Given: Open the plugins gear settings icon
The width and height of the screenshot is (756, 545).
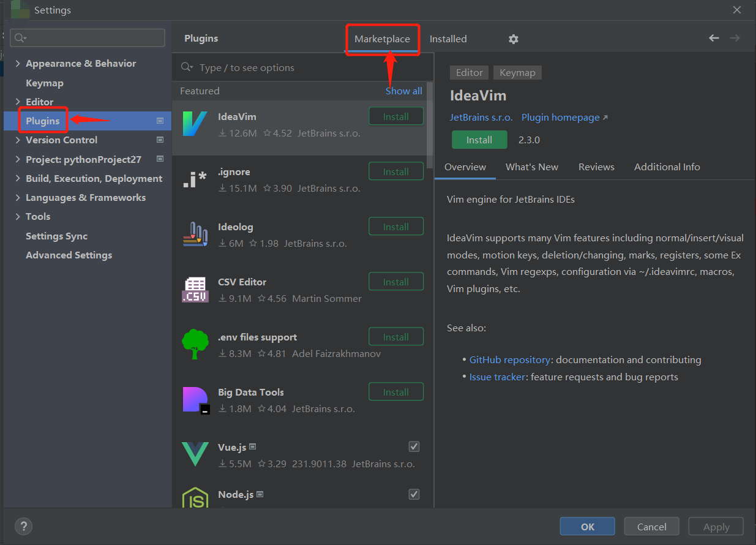Looking at the screenshot, I should 513,39.
